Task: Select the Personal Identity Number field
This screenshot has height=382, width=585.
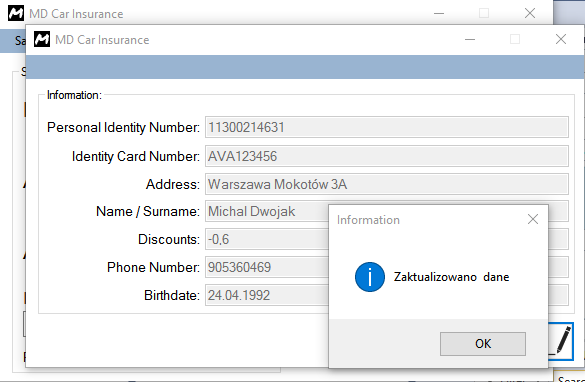Action: [x=387, y=127]
